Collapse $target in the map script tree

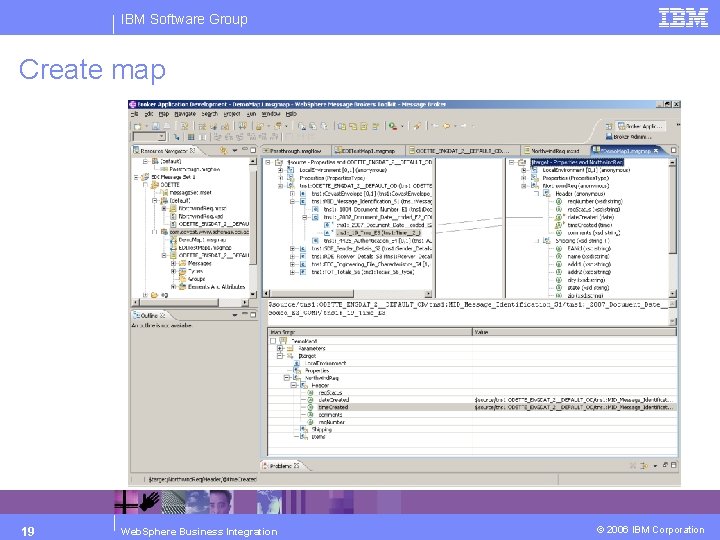pos(280,356)
